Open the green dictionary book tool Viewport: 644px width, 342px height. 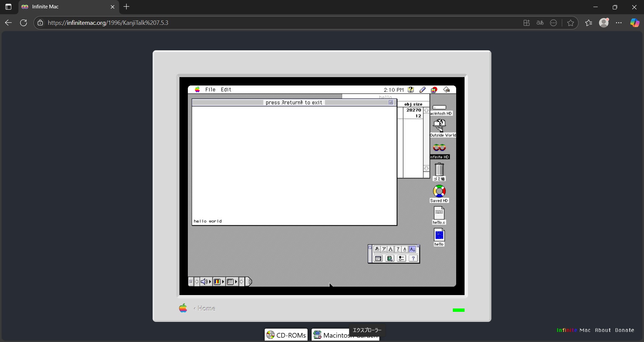click(390, 259)
